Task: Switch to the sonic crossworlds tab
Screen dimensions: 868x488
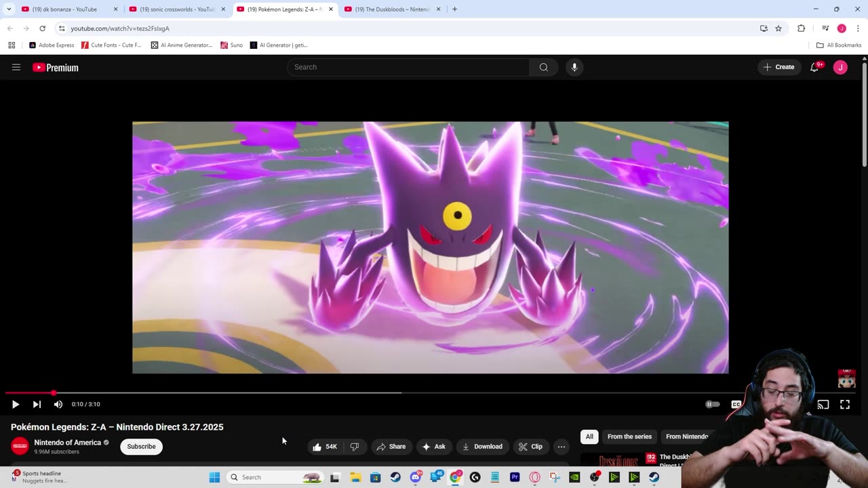Action: [x=178, y=9]
